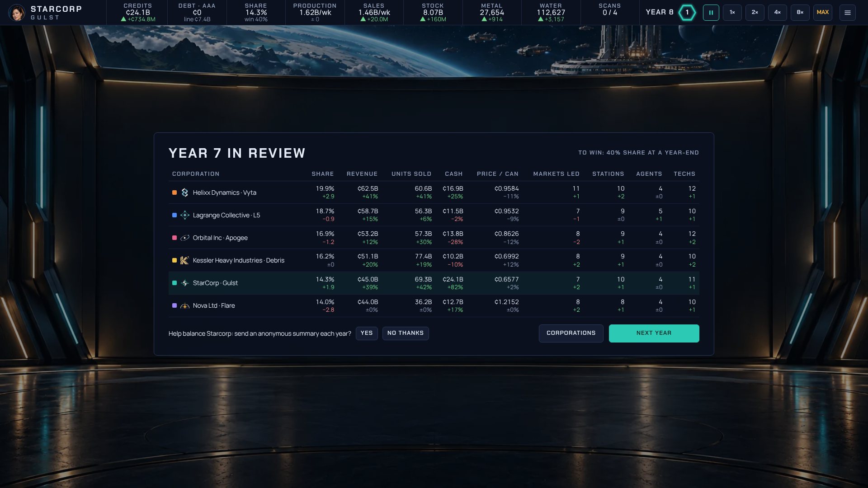This screenshot has height=488, width=868.
Task: Open the hamburger menu
Action: click(848, 13)
